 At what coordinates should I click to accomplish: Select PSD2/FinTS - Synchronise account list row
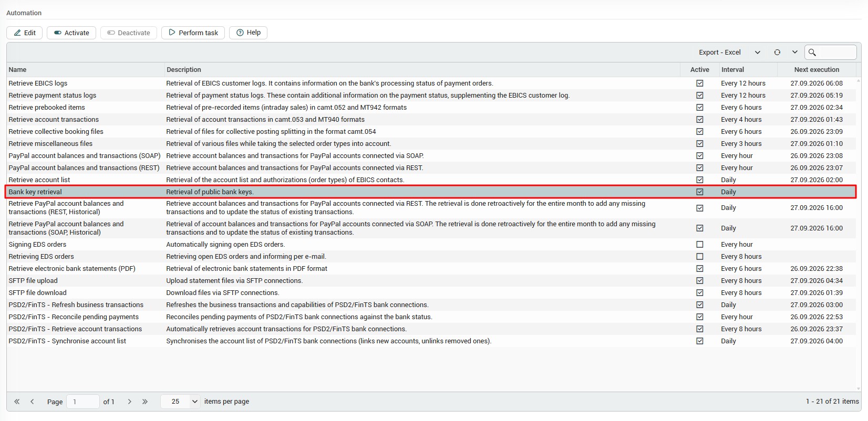(431, 341)
